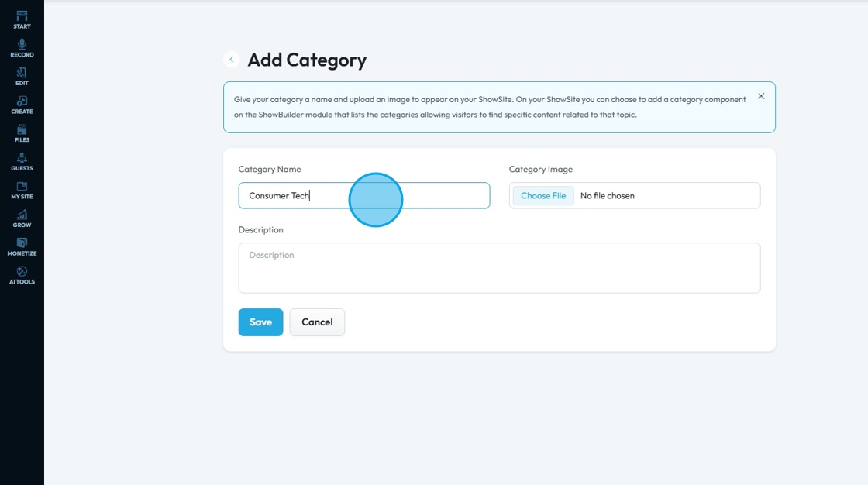Open the Record microphone section

coord(22,48)
